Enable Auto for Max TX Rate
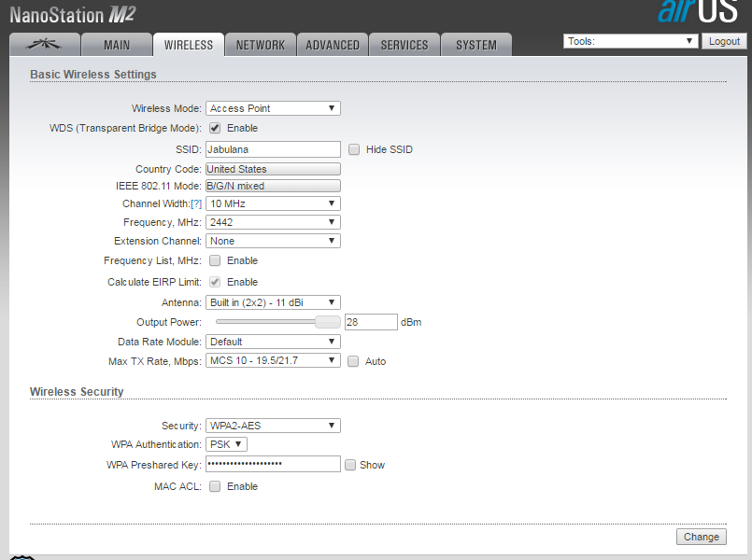 pyautogui.click(x=353, y=361)
